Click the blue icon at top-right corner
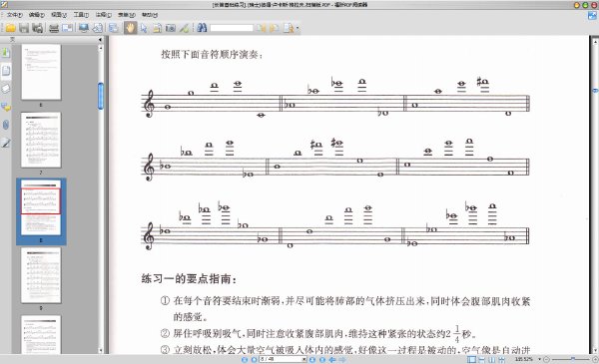The height and width of the screenshot is (364, 599). click(592, 16)
